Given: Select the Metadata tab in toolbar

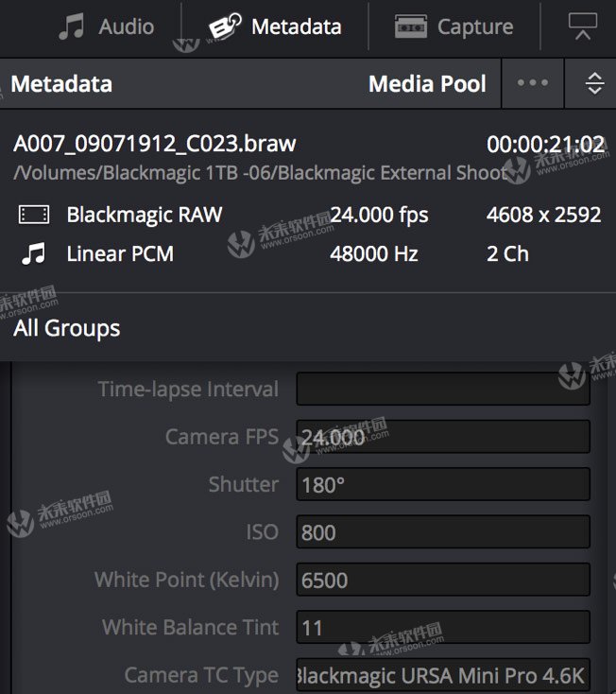Looking at the screenshot, I should [x=275, y=26].
